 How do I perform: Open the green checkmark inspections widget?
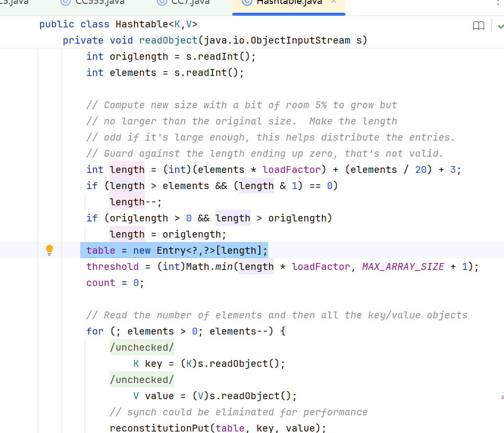[x=500, y=25]
